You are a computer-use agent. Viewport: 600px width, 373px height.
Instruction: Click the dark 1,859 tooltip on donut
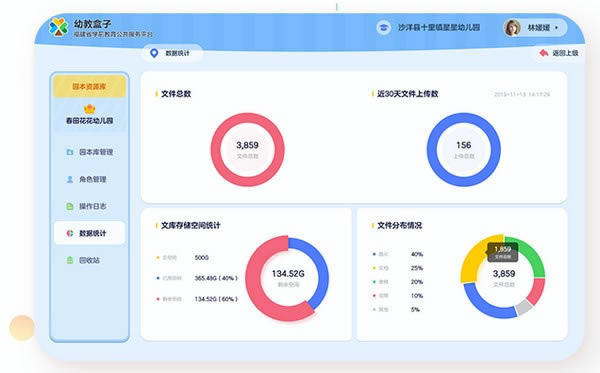coord(502,252)
